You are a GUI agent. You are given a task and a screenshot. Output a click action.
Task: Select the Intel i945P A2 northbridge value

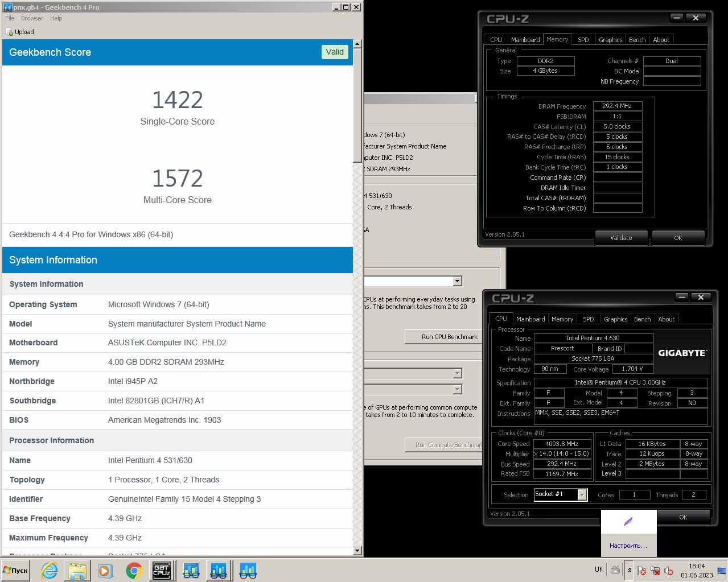(133, 381)
